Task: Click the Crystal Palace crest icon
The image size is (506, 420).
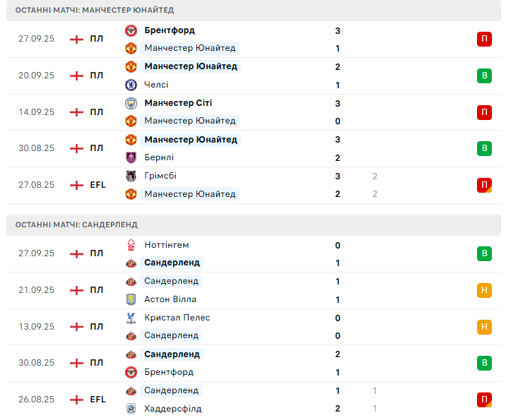Action: [131, 318]
